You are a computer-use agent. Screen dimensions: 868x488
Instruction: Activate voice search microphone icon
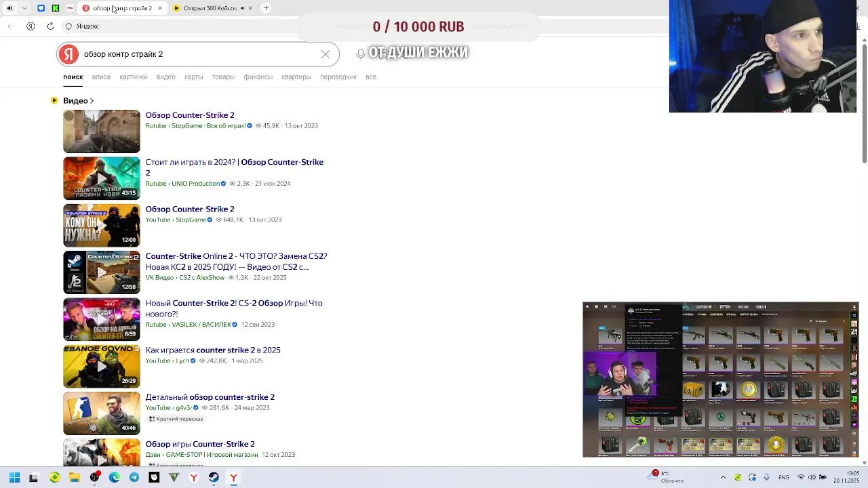pyautogui.click(x=361, y=54)
